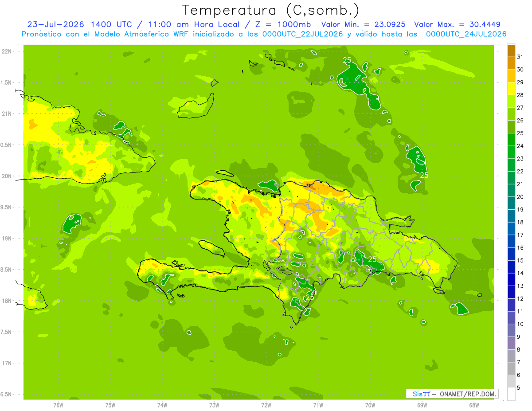
Task: Click the longitude label "75W"
Action: click(110, 405)
